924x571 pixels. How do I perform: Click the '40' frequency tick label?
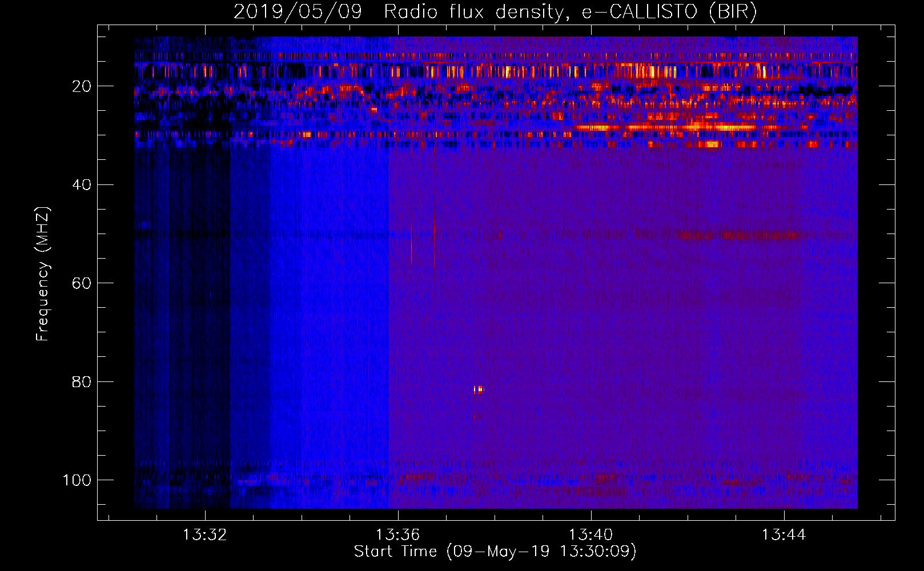coord(82,184)
